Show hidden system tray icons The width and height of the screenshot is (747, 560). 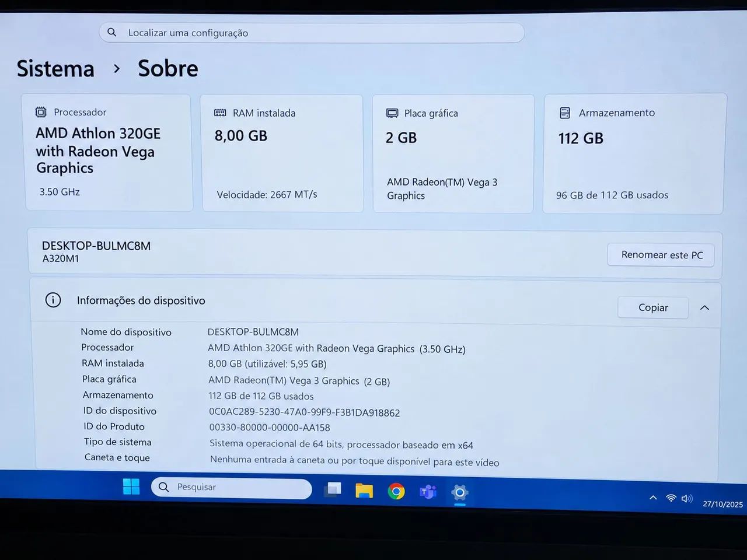coord(653,498)
